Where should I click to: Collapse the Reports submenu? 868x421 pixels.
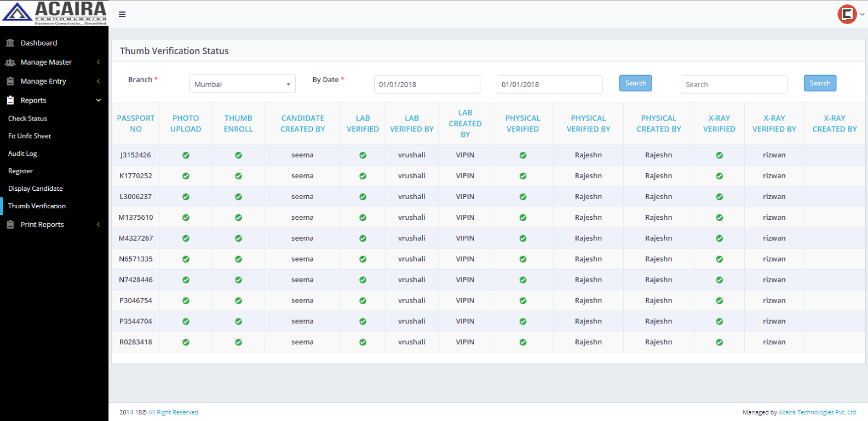tap(99, 100)
